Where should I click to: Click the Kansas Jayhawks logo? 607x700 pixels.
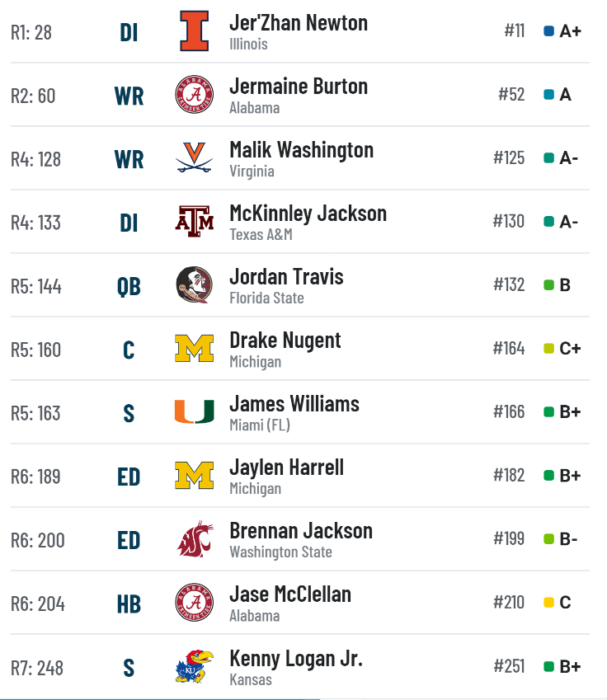click(x=195, y=666)
